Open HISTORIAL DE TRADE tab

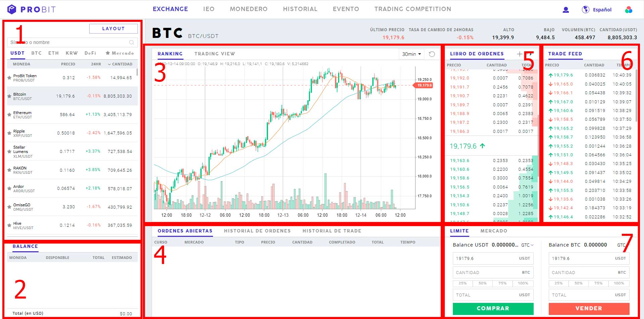(332, 231)
